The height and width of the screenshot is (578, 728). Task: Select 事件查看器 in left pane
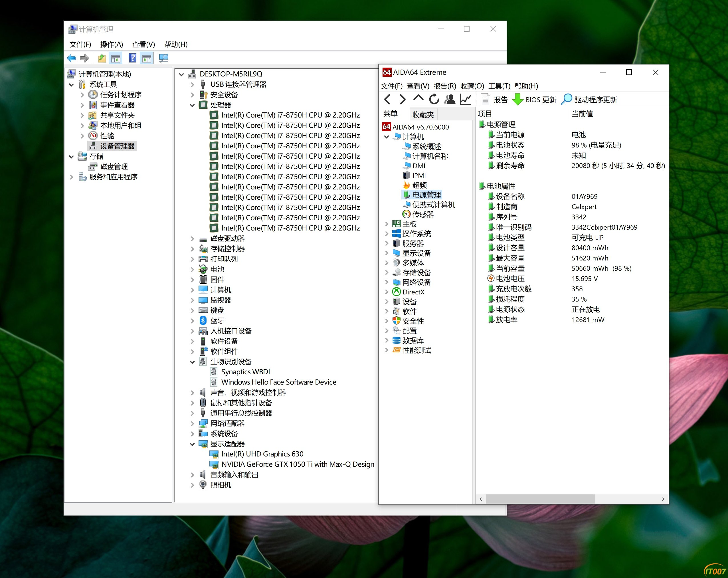click(x=117, y=105)
